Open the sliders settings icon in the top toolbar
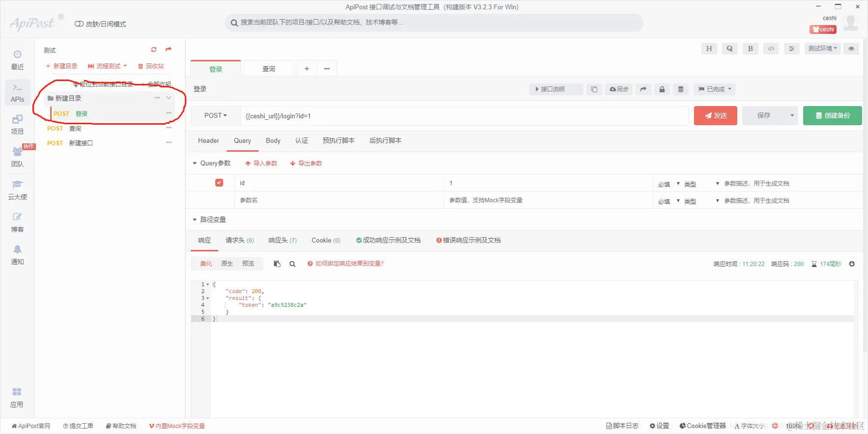The height and width of the screenshot is (434, 868). tap(791, 49)
